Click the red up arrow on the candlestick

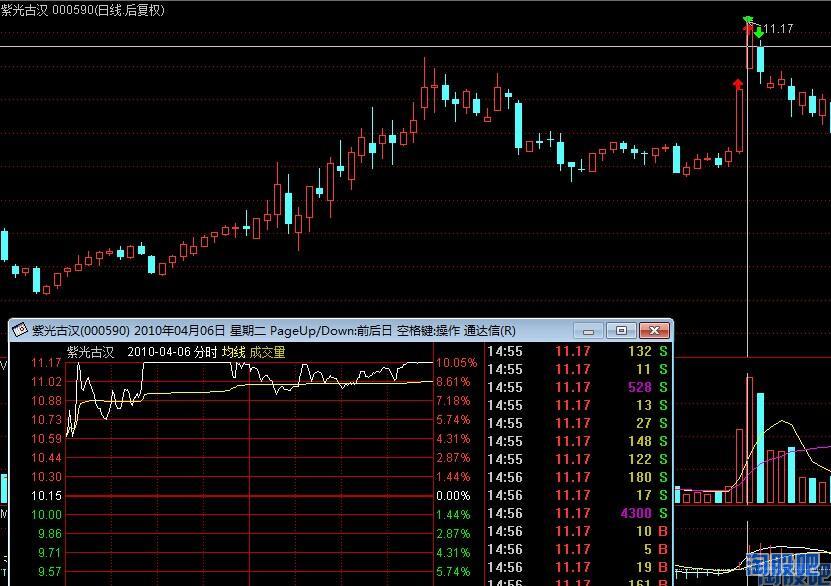pos(738,84)
